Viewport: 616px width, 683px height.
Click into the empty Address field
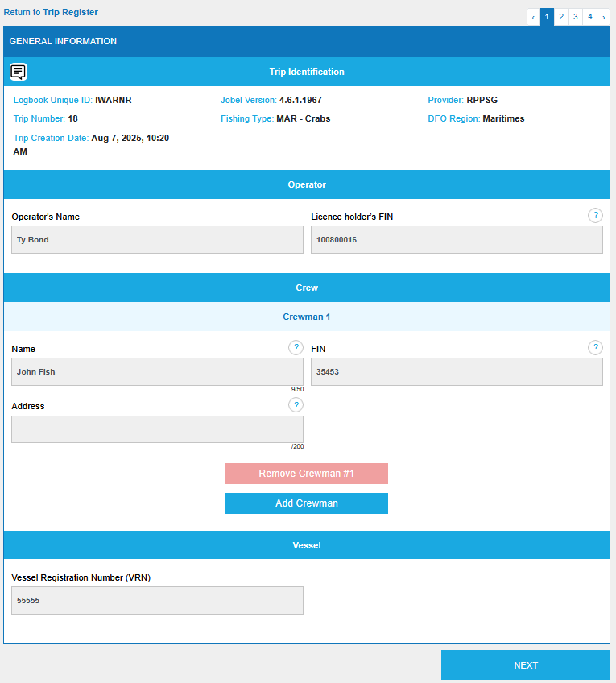tap(157, 429)
